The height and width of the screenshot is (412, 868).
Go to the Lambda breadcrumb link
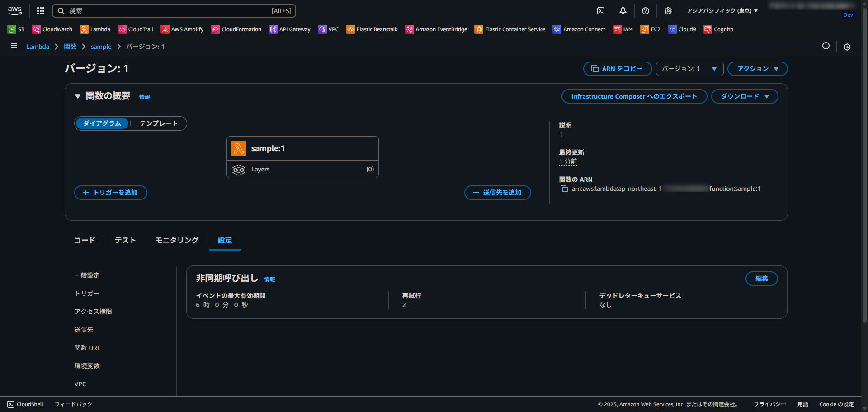(x=38, y=47)
